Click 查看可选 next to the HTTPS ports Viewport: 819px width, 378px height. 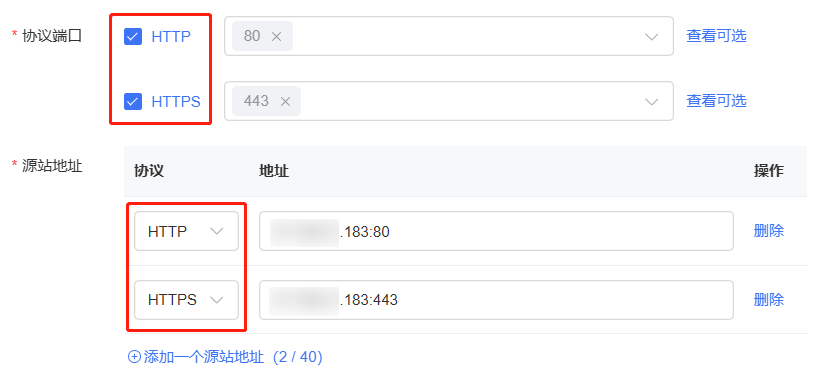pos(716,101)
